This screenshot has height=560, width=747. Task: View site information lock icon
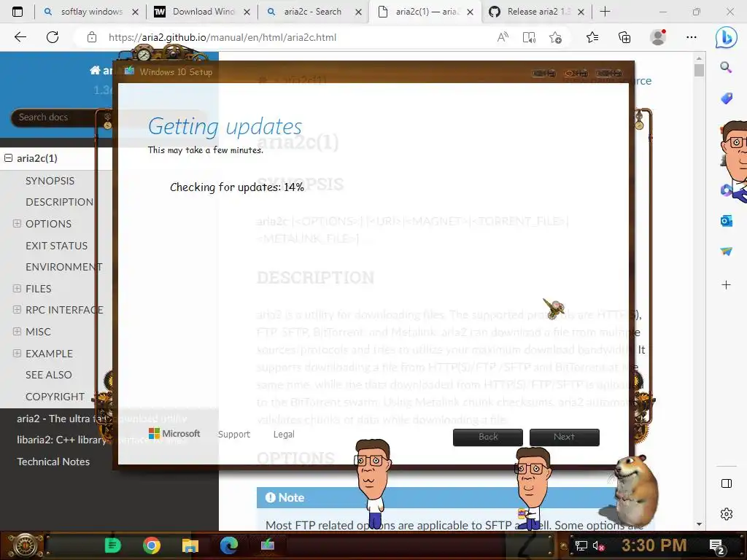92,37
